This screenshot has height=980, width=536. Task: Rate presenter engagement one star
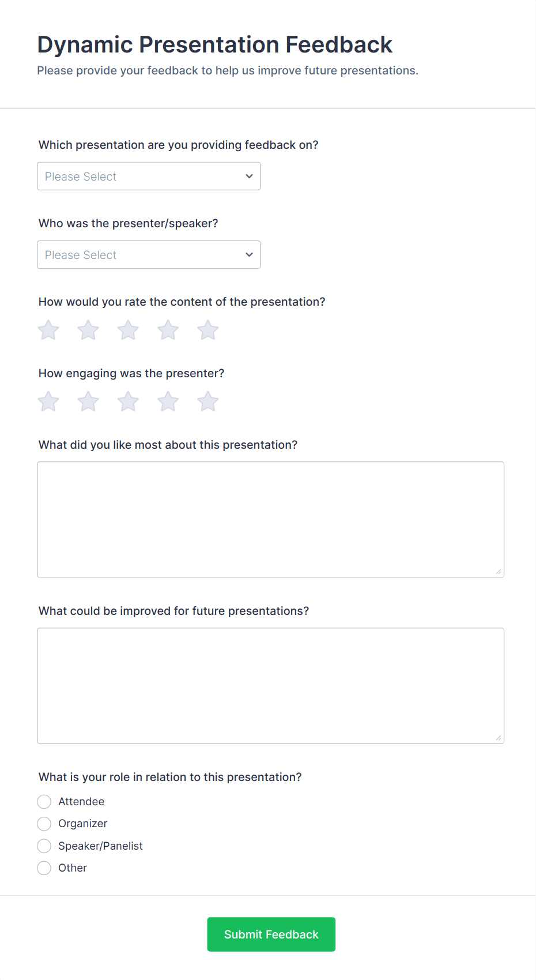click(48, 402)
